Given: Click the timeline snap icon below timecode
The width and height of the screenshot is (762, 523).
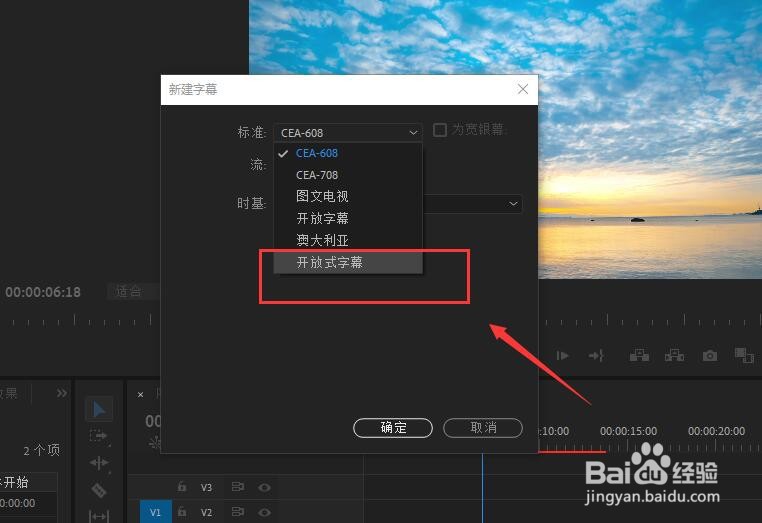Looking at the screenshot, I should (155, 443).
